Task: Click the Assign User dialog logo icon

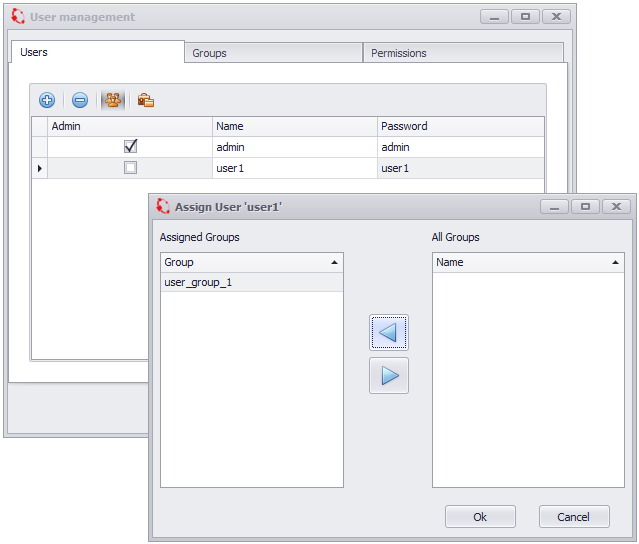Action: pyautogui.click(x=163, y=206)
